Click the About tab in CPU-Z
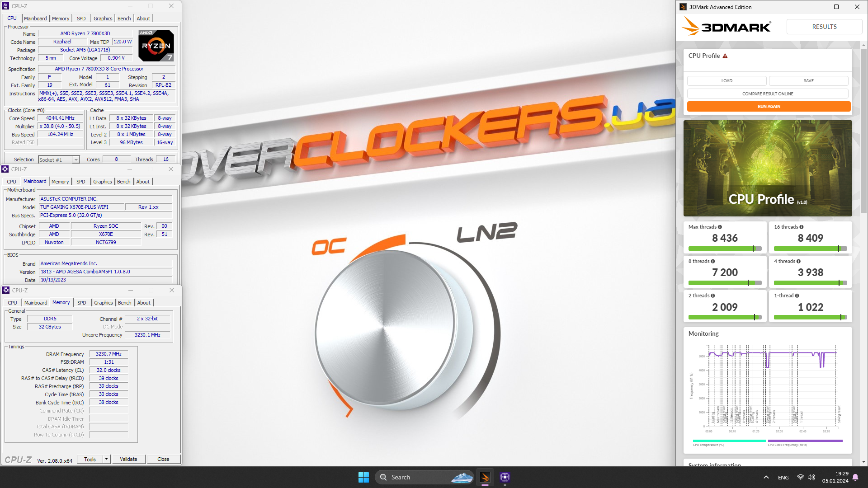 tap(143, 19)
